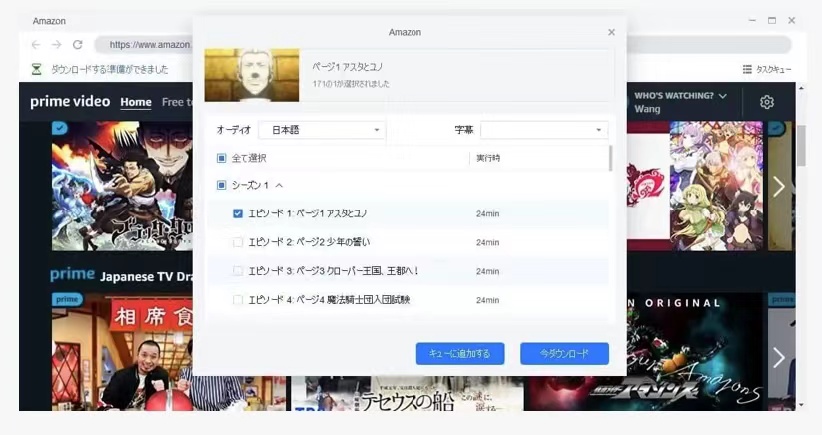Image resolution: width=822 pixels, height=435 pixels.
Task: Open the テセウスの船 drama thumbnail
Action: tap(407, 393)
